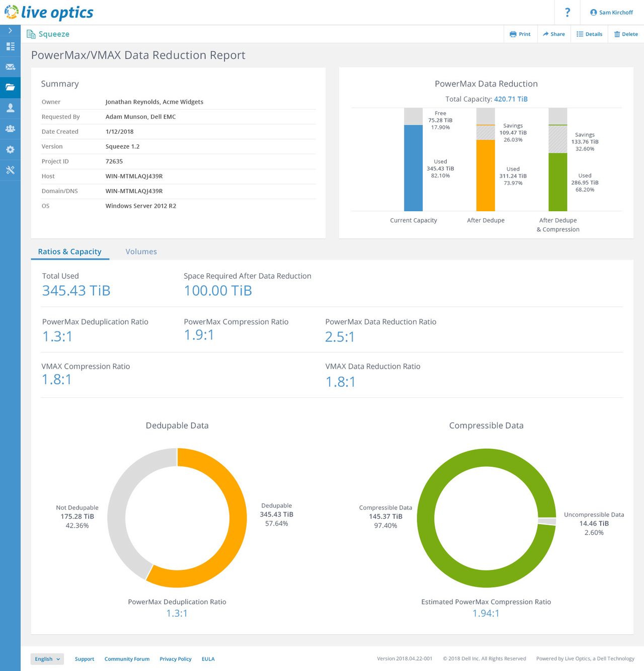This screenshot has width=644, height=671.
Task: Open the groups people sidebar icon
Action: tap(10, 129)
